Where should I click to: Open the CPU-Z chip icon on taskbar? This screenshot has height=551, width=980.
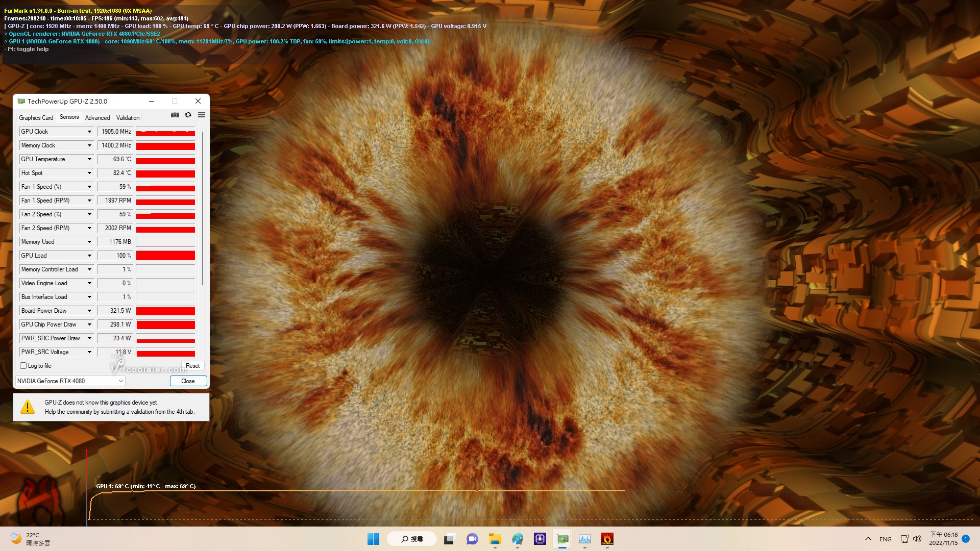tap(540, 539)
